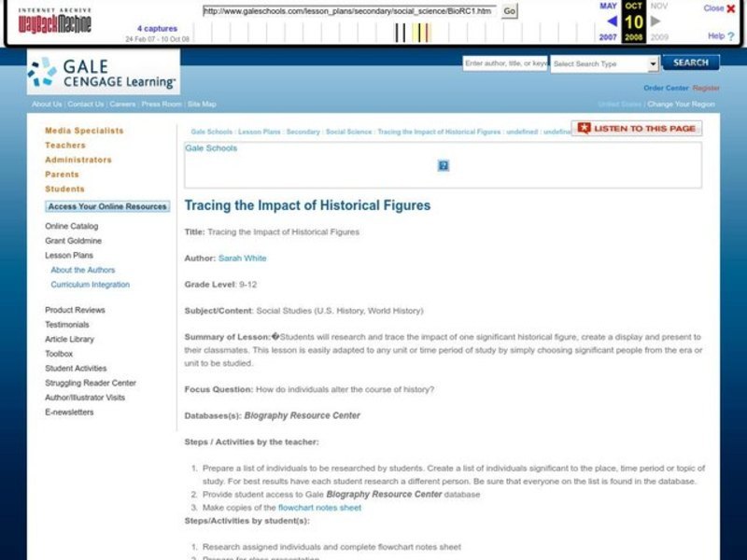Open the Select Search Type dropdown

pos(602,63)
